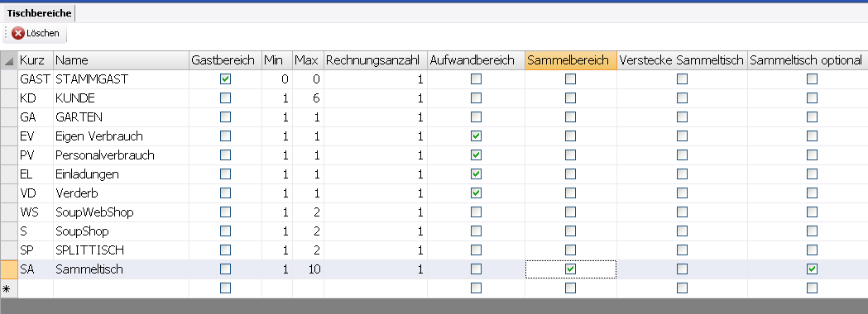This screenshot has width=868, height=314.
Task: Toggle Sammeltisch optional for Sammeltisch row
Action: pyautogui.click(x=812, y=269)
